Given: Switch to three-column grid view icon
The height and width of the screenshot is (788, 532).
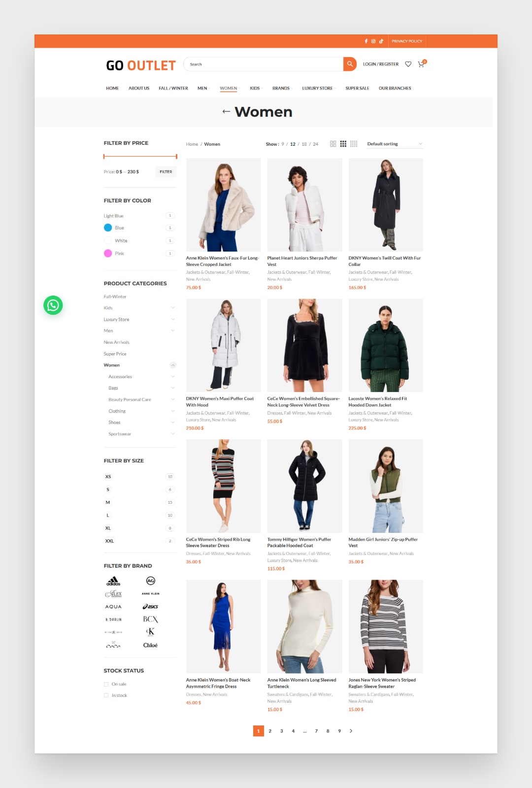Looking at the screenshot, I should coord(343,144).
